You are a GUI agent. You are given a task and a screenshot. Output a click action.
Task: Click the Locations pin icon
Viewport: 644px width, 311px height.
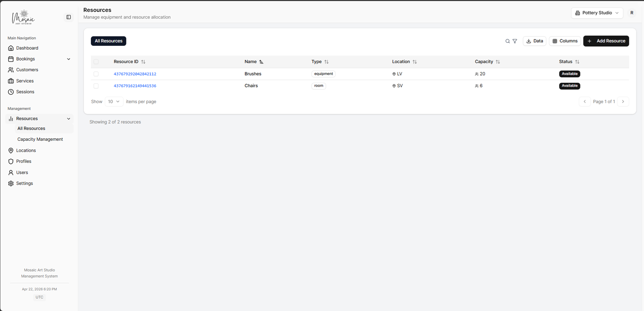pos(11,150)
